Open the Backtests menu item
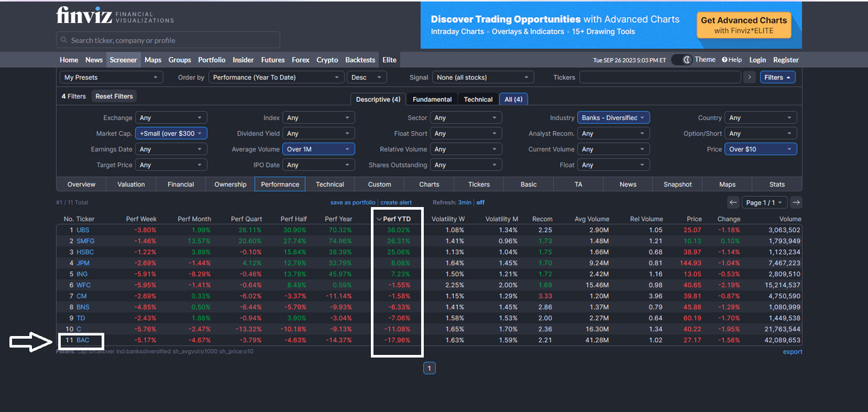868x412 pixels. pos(360,60)
